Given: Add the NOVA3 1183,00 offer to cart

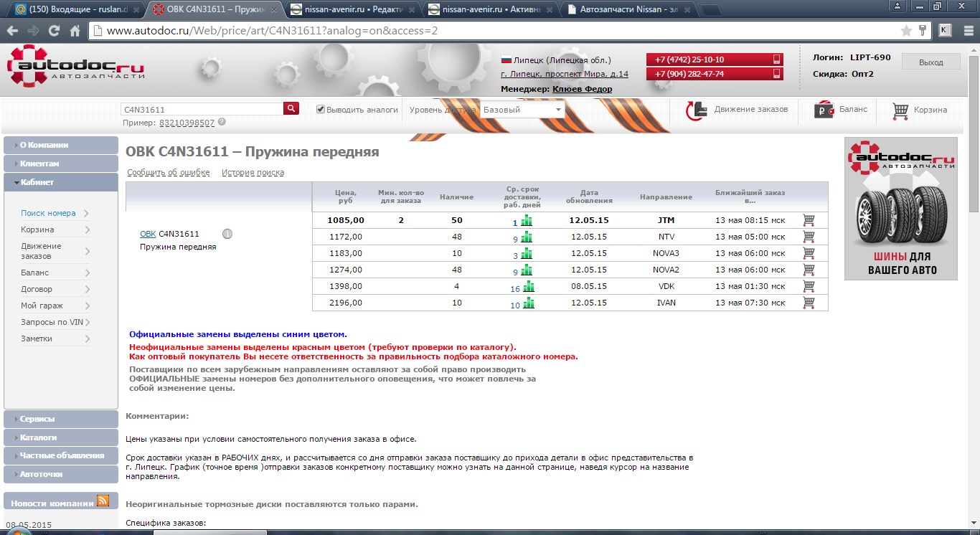Looking at the screenshot, I should [x=809, y=253].
